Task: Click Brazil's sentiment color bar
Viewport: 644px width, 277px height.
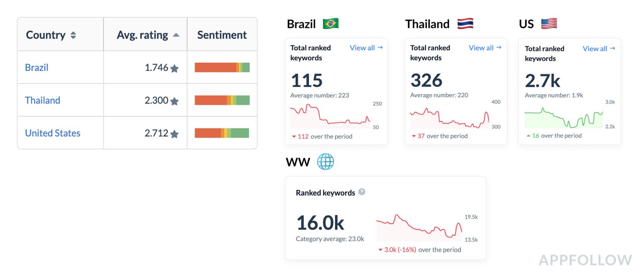Action: 222,68
